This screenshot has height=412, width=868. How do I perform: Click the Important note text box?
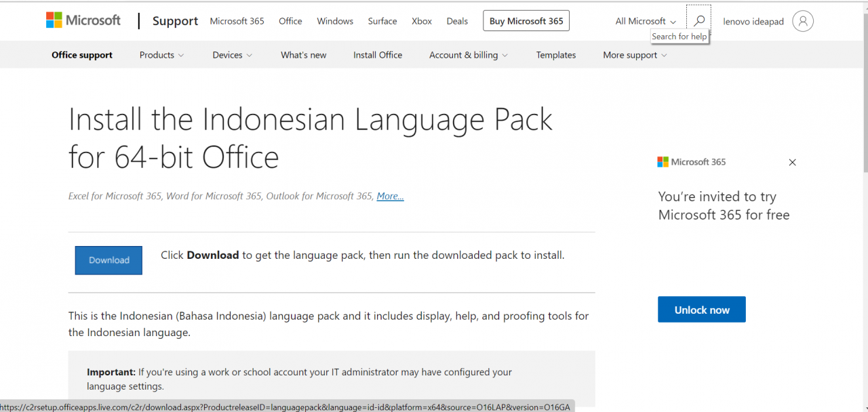point(332,379)
